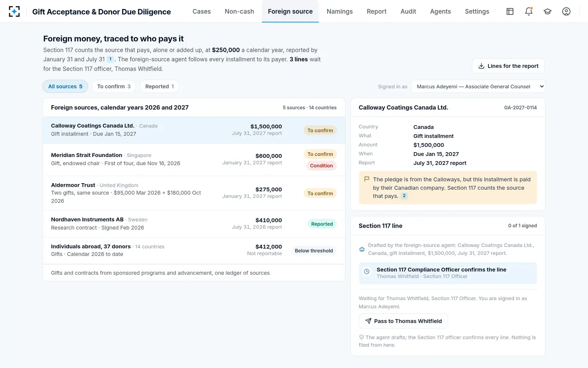Click Pass to Thomas Whitfield
The width and height of the screenshot is (588, 368).
click(x=403, y=321)
